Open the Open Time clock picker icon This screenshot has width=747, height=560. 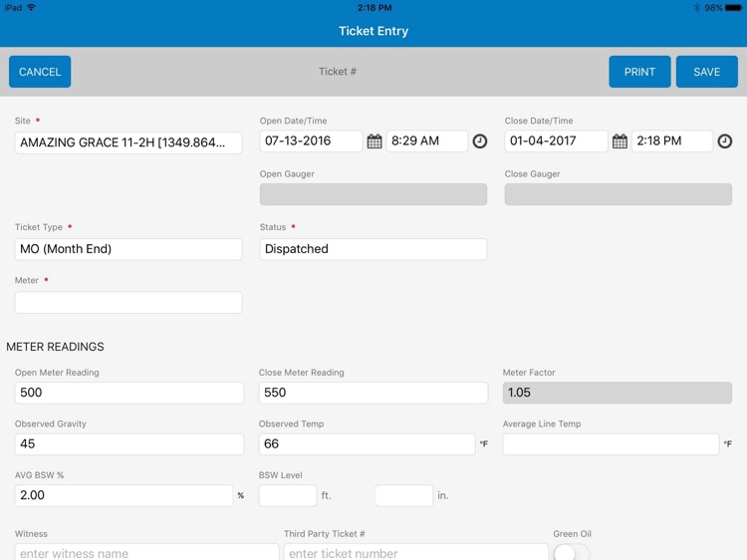480,141
